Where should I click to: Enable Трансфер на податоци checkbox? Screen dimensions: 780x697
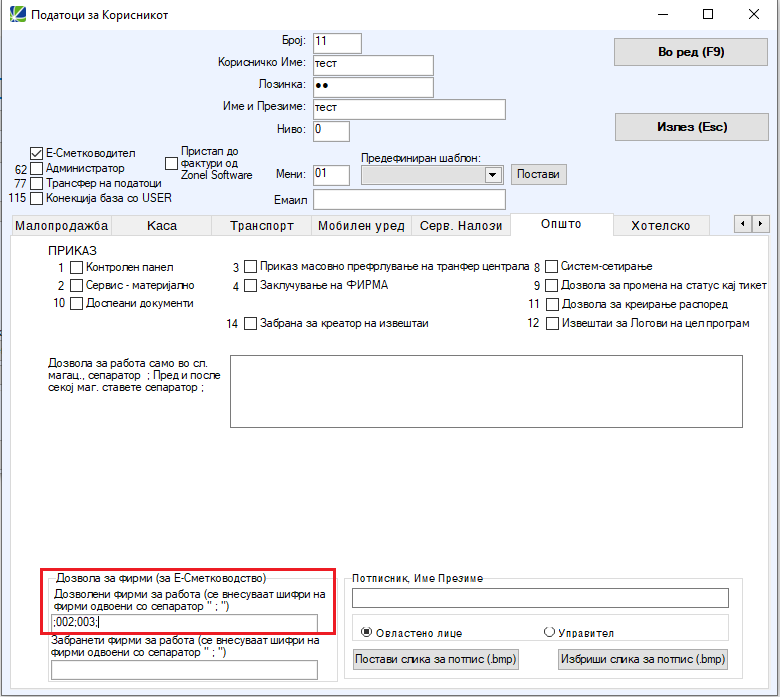pyautogui.click(x=36, y=184)
